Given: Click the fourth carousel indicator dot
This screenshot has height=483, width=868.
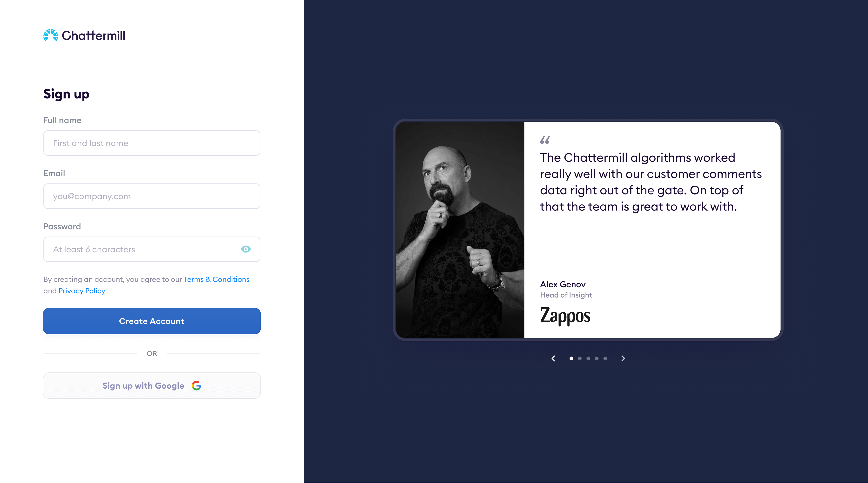Looking at the screenshot, I should pos(597,359).
